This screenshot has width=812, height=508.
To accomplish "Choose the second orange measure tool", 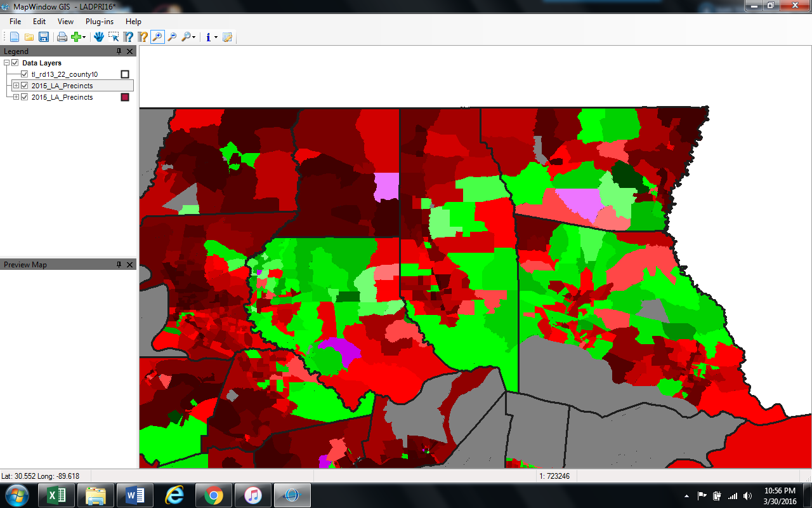I will pyautogui.click(x=143, y=37).
